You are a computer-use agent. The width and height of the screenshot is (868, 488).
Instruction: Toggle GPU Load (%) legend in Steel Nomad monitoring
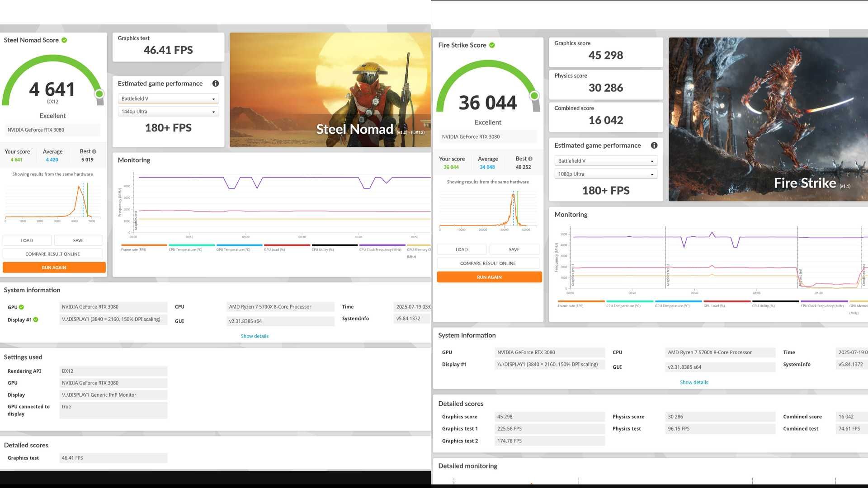(287, 248)
